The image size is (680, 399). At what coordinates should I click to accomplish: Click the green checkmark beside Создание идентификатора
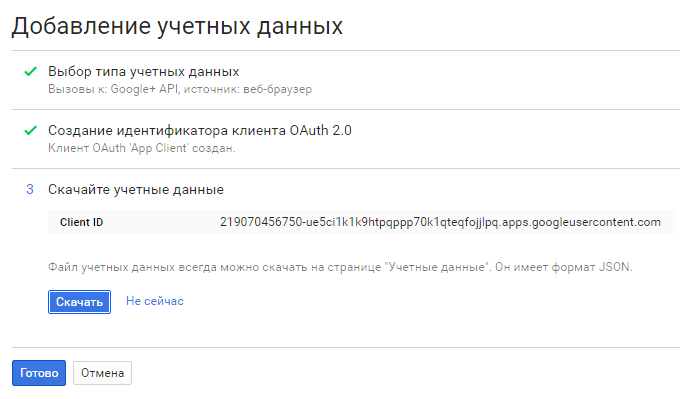[30, 130]
